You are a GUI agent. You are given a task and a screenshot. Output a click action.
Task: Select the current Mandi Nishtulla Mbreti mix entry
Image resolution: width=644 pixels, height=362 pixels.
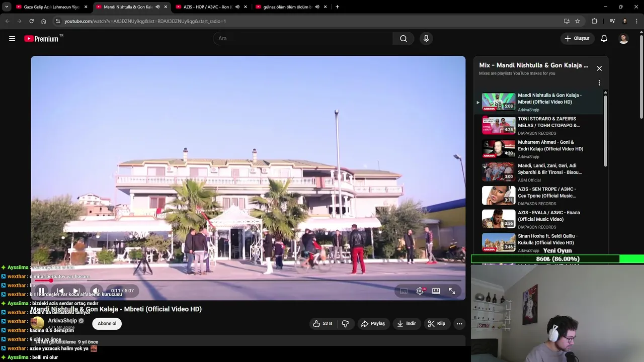point(539,102)
